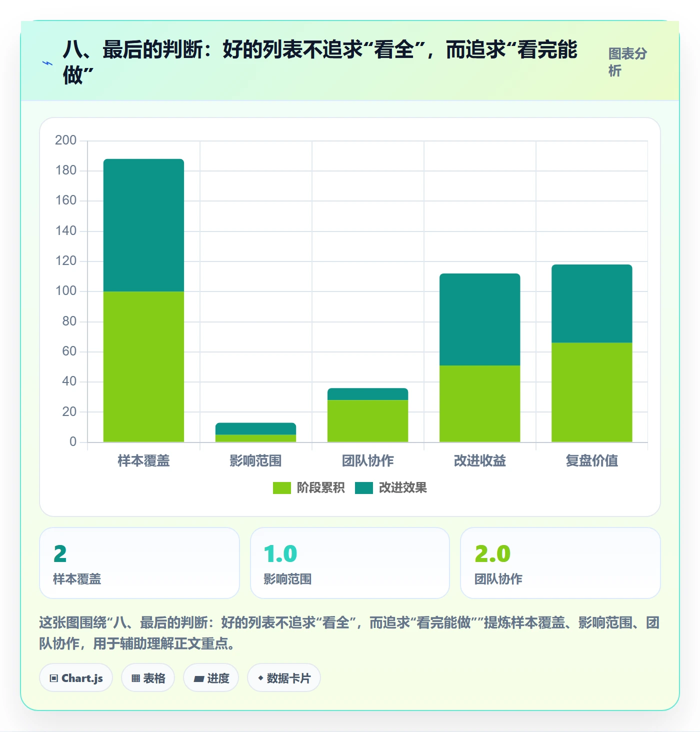Click the 影响范围 stat card showing 1.0

tap(350, 563)
